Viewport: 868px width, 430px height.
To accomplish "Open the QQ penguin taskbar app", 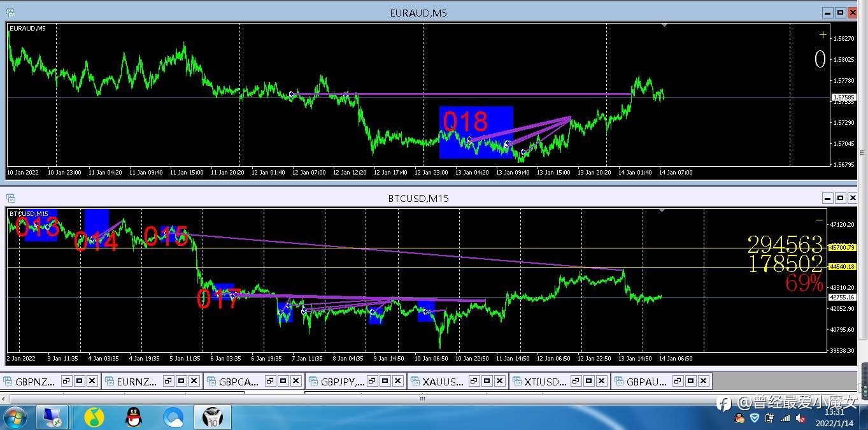I will pos(133,418).
